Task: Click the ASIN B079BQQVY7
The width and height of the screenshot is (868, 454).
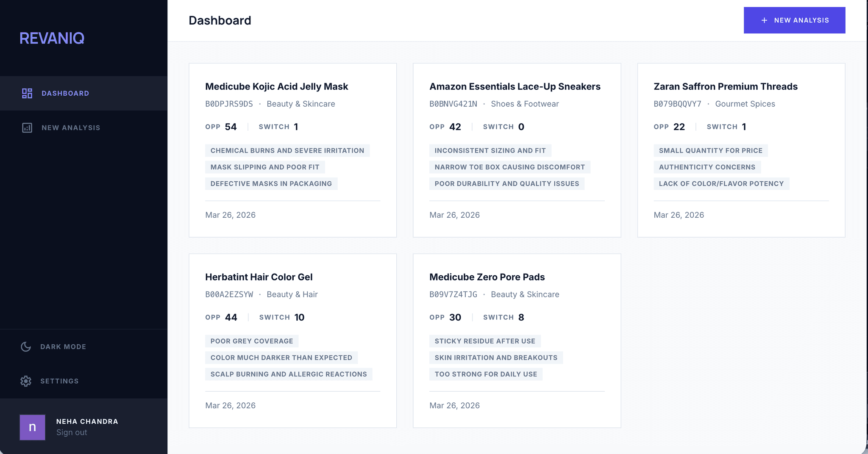Action: [677, 104]
